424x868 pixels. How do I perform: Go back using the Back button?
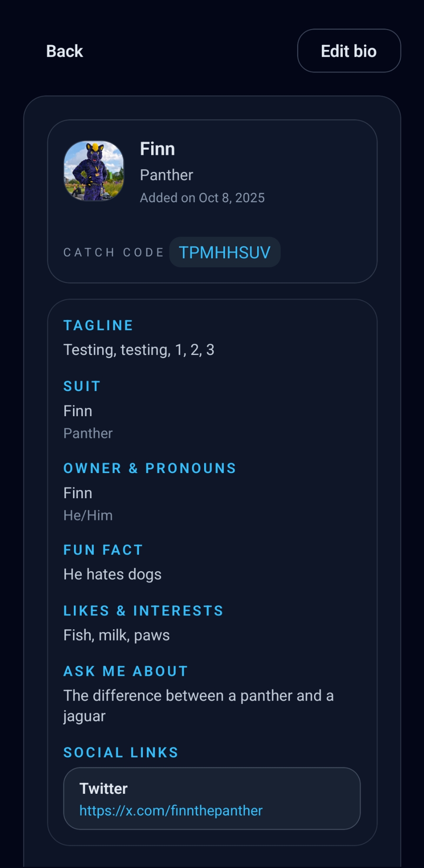pyautogui.click(x=65, y=51)
